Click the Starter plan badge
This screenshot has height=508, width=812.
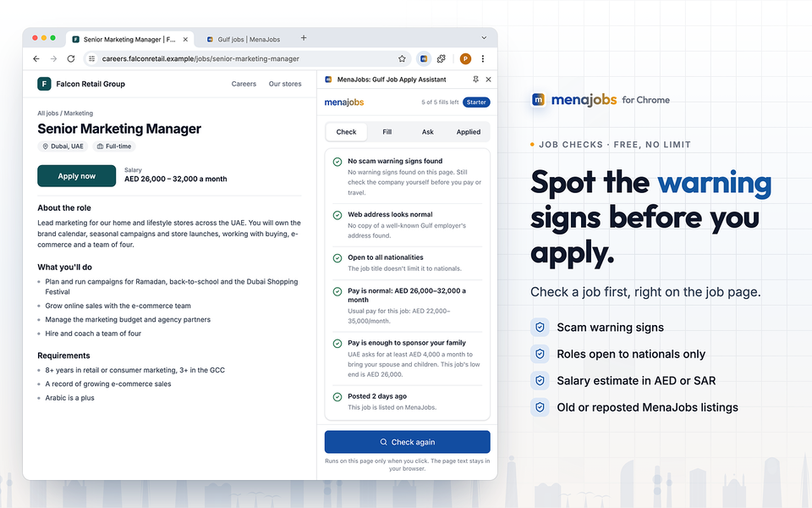coord(476,102)
